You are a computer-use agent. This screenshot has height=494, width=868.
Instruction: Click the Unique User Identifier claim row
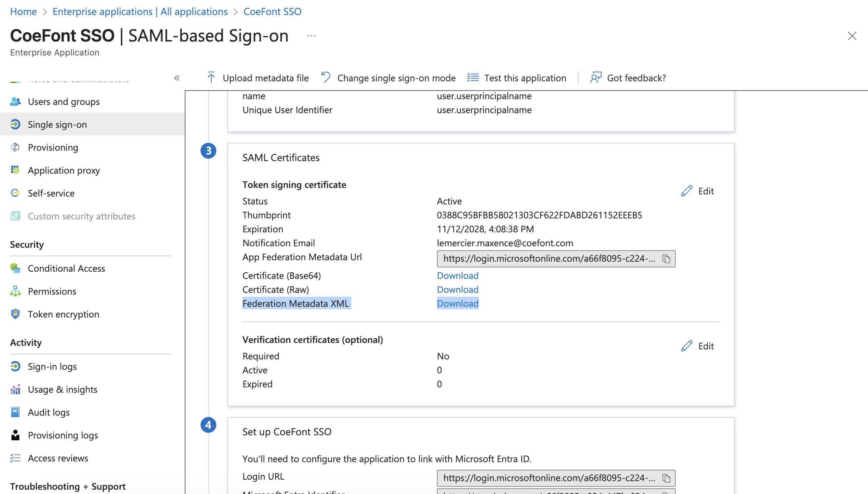pyautogui.click(x=481, y=110)
